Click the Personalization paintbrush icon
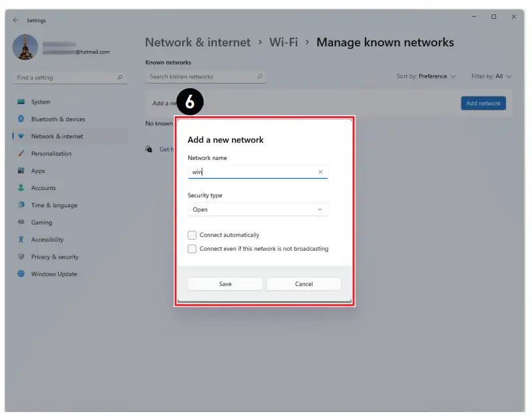The width and height of the screenshot is (532, 416). click(x=21, y=153)
